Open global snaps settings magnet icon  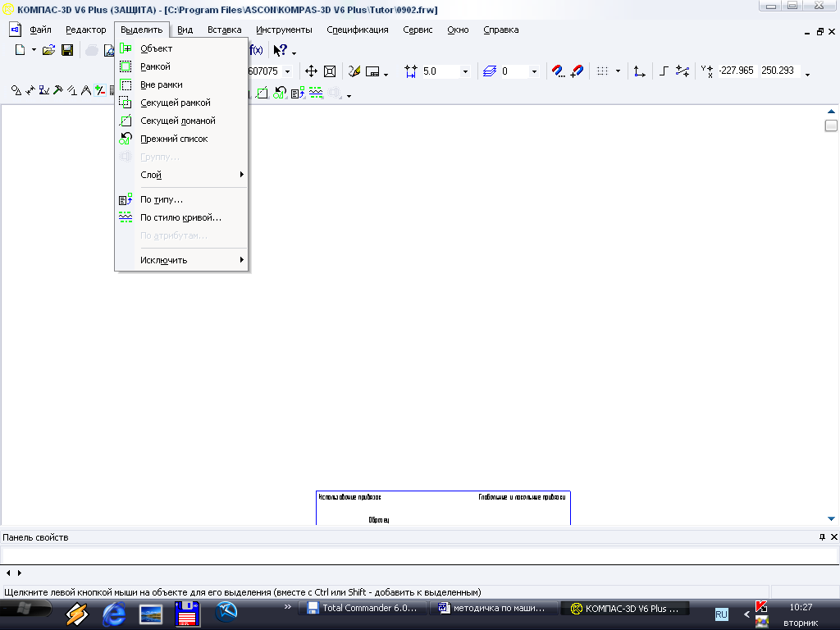(x=558, y=71)
